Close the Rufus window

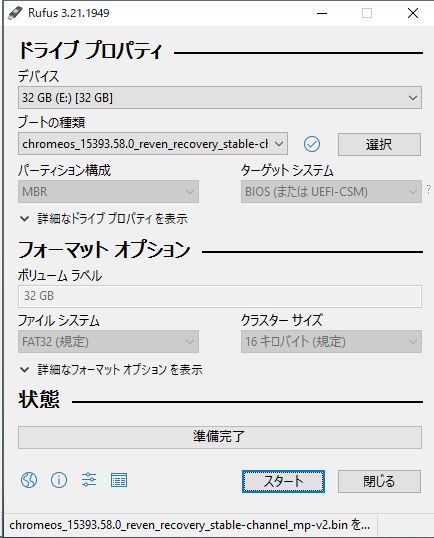pos(413,13)
